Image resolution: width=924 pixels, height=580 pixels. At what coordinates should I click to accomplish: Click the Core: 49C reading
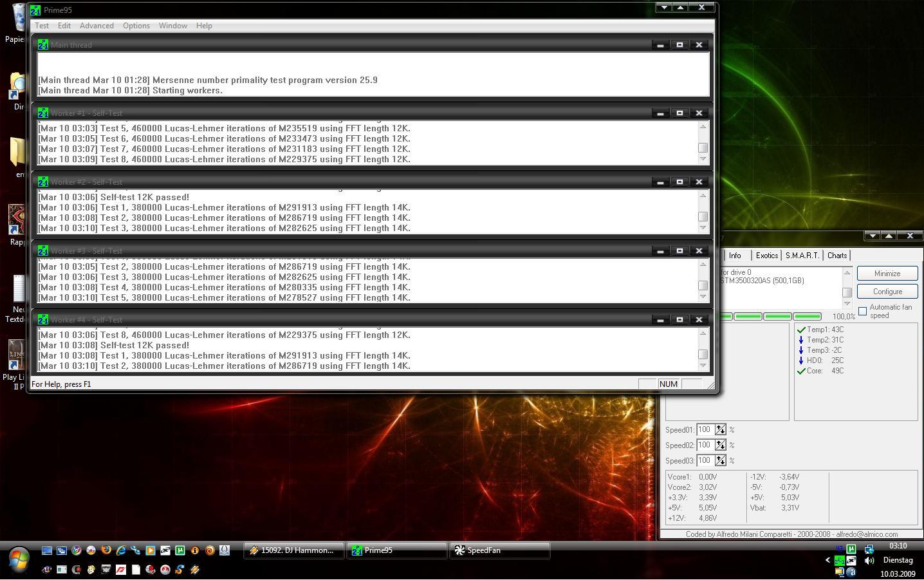820,371
